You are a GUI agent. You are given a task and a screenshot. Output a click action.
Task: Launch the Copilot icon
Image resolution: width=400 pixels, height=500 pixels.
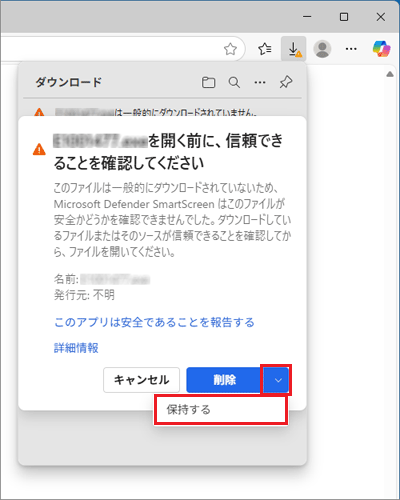(381, 49)
